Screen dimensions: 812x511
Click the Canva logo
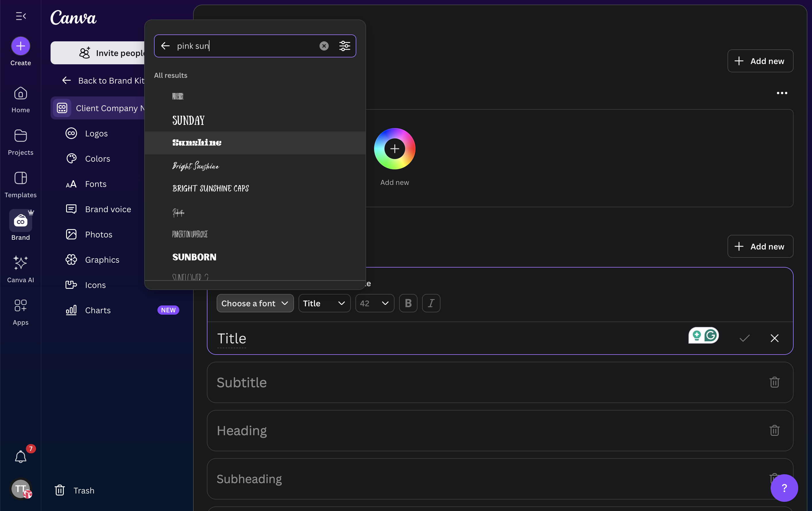74,18
